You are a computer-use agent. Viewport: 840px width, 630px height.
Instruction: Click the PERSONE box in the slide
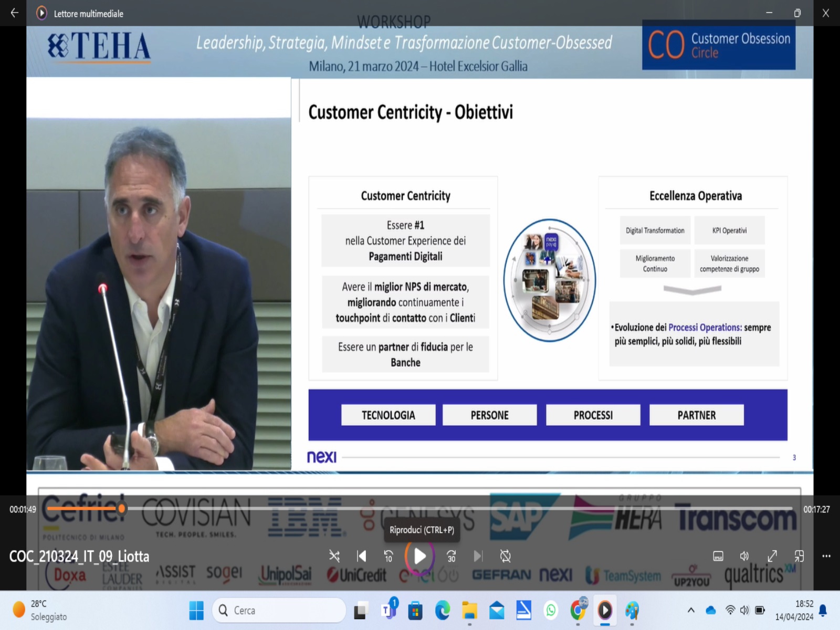(489, 415)
